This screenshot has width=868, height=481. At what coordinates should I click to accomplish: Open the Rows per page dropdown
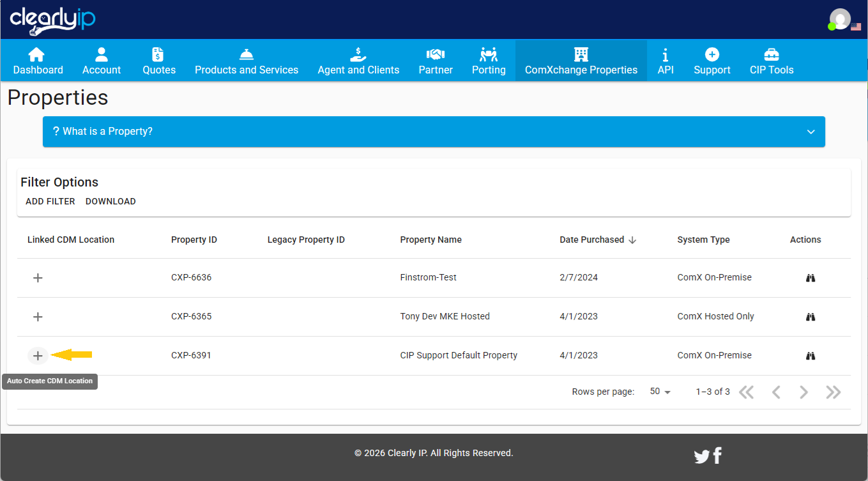(x=659, y=392)
